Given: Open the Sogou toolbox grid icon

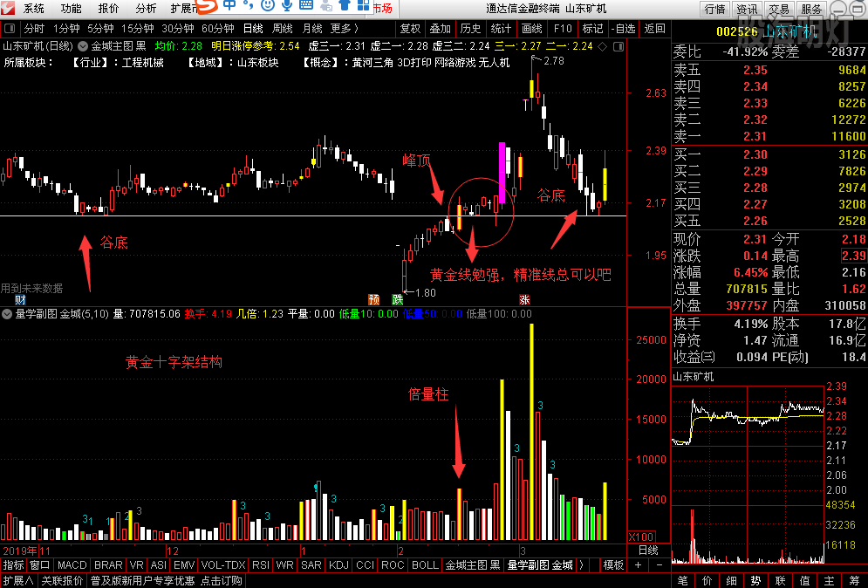Looking at the screenshot, I should coord(363,5).
